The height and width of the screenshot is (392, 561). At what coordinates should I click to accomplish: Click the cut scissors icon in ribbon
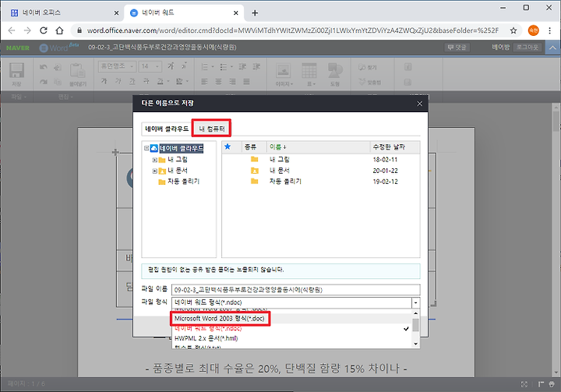(58, 67)
